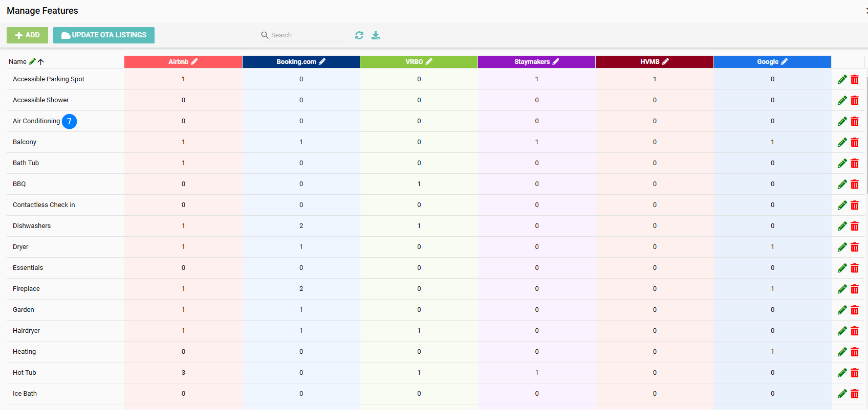Open edit for the Fireplace row
Screen dimensions: 868x410
(842, 289)
